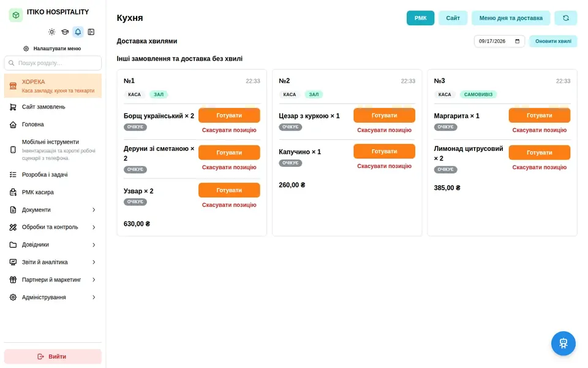Open Сайт замовлень cart item
Viewport: 588px width, 368px height.
pyautogui.click(x=53, y=107)
